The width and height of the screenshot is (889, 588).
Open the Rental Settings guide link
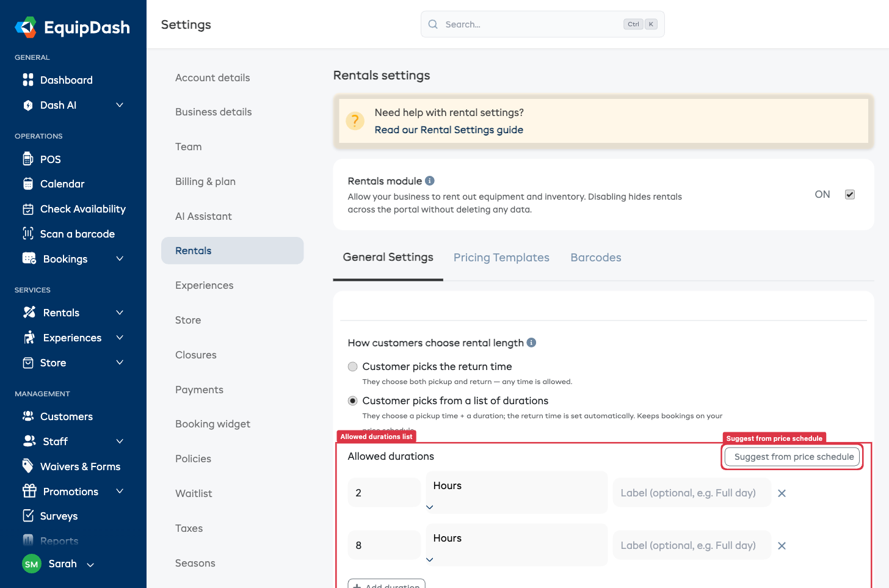point(449,129)
